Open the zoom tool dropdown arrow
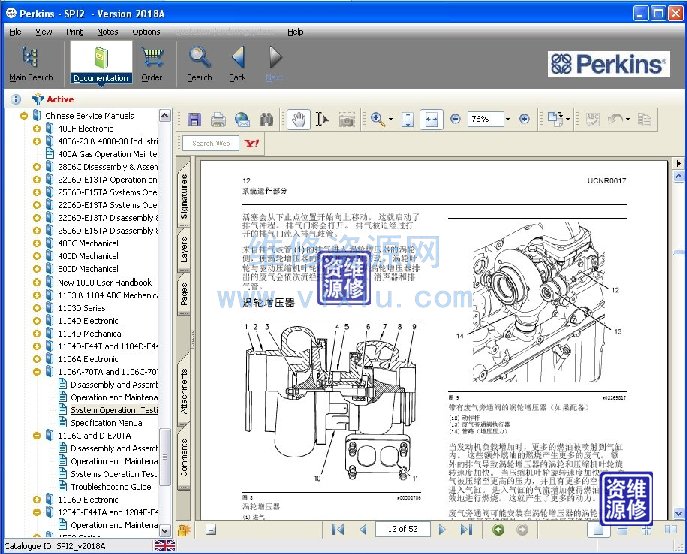The height and width of the screenshot is (554, 687). (x=391, y=119)
